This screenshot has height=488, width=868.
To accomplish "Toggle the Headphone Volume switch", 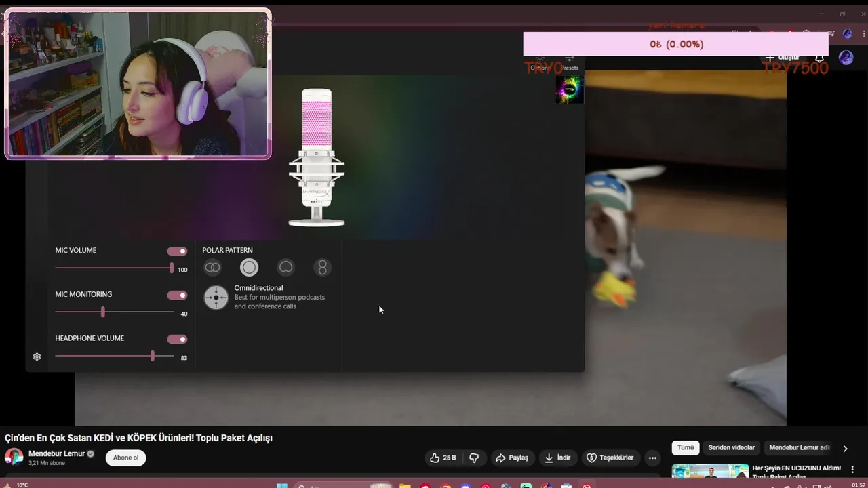I will point(177,340).
